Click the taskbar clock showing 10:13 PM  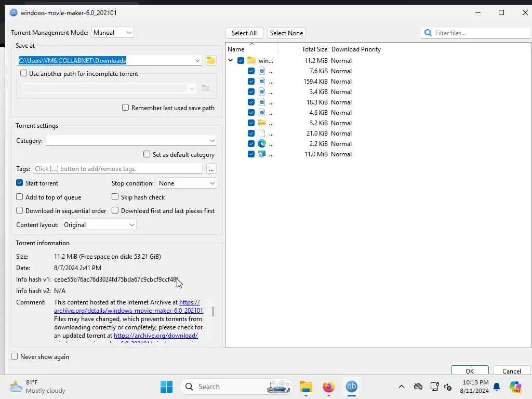(x=475, y=387)
